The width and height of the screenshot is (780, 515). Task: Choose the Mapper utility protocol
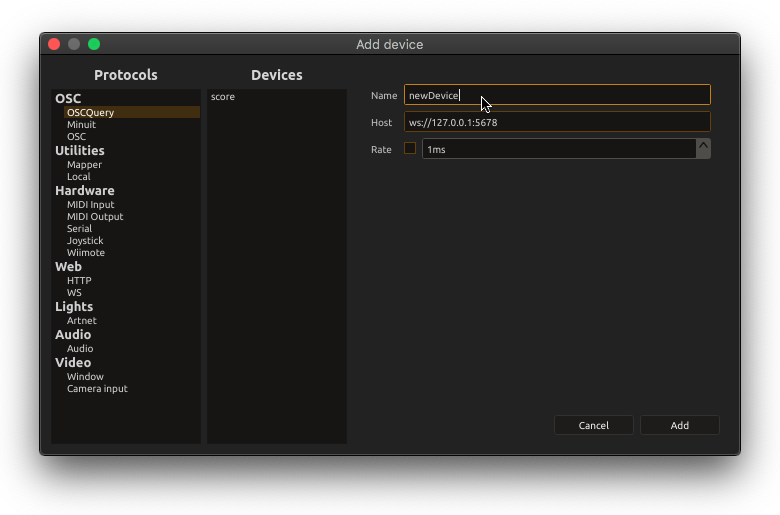tap(85, 165)
